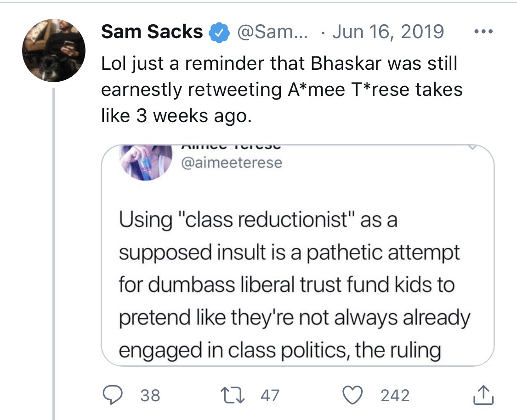Click the 47 retweets count
Image resolution: width=517 pixels, height=420 pixels.
pos(270,395)
